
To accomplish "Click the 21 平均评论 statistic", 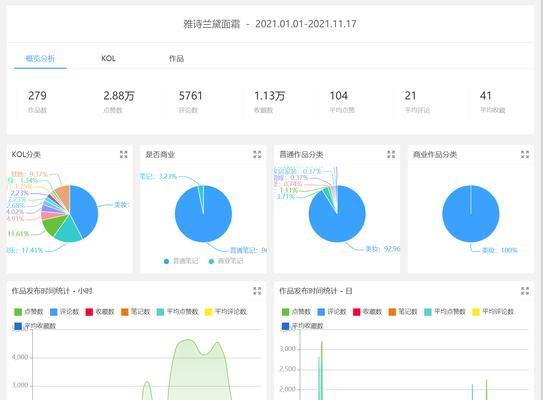I will [x=417, y=101].
